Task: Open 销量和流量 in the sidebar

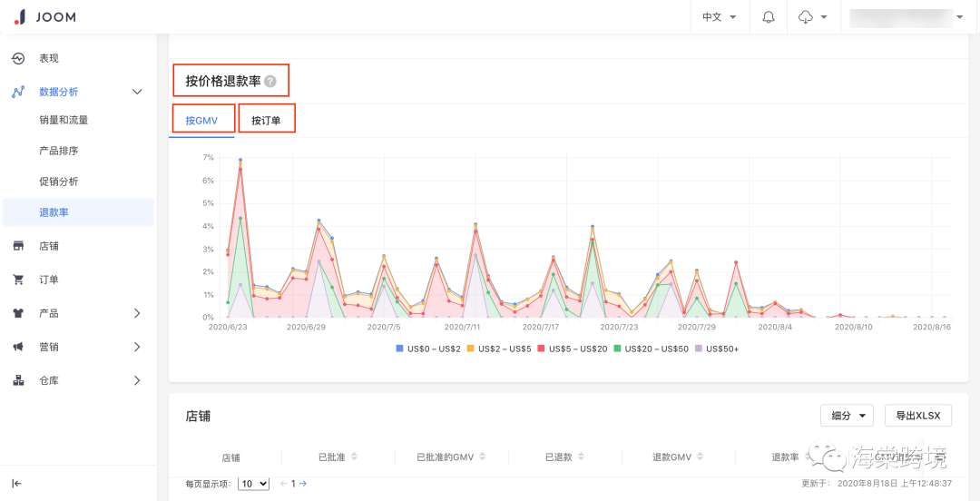Action: point(64,120)
